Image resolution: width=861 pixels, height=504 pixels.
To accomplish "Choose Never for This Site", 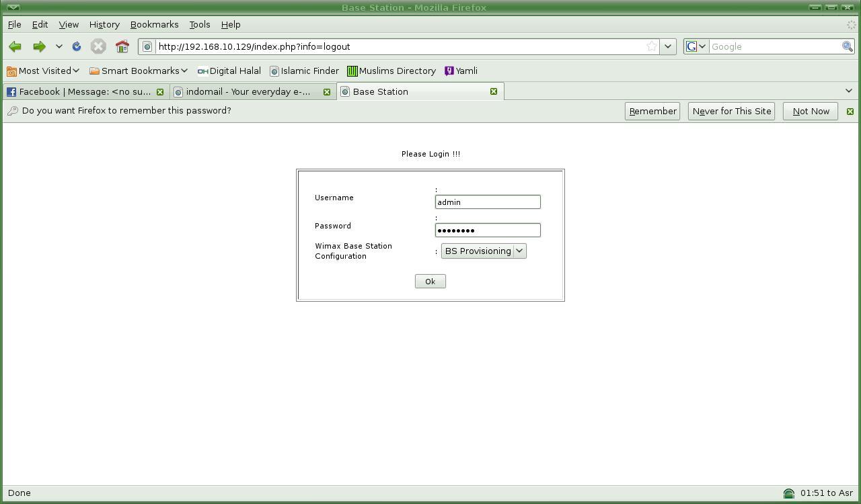I will (732, 111).
